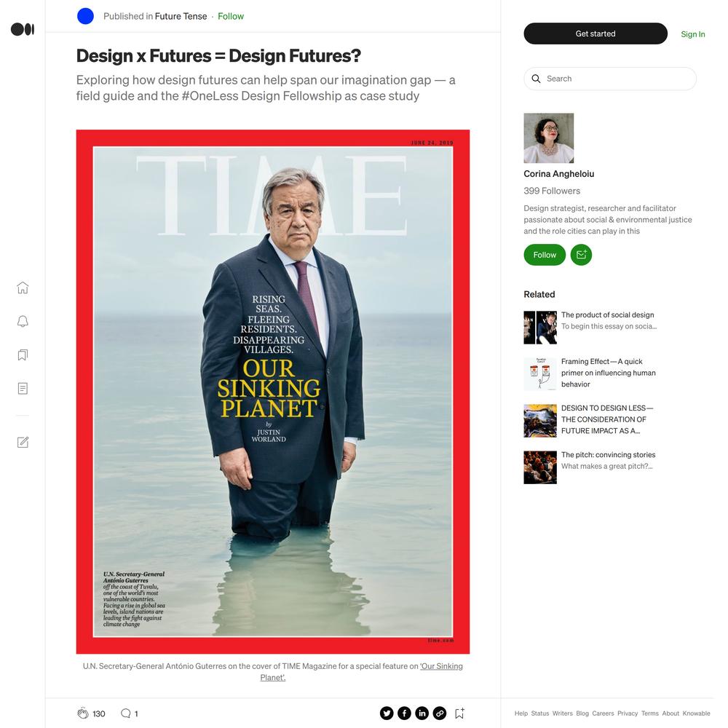Open the Medium logo homepage
The image size is (728, 728).
point(23,29)
